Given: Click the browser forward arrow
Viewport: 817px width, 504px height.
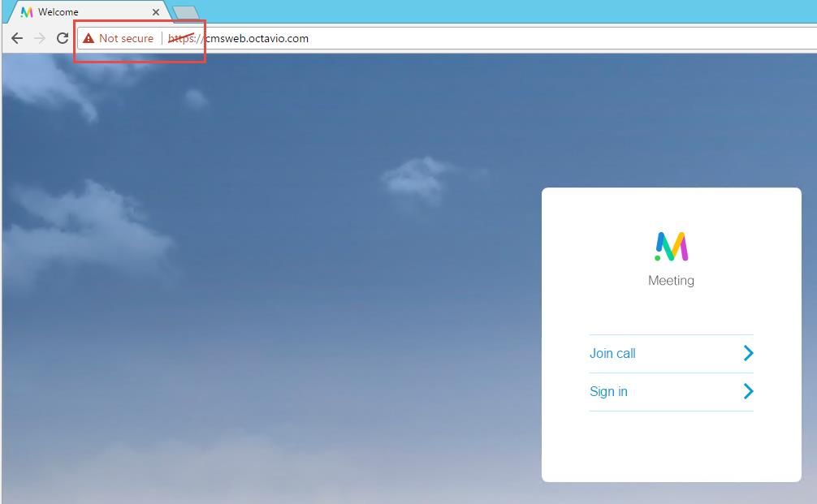Looking at the screenshot, I should tap(40, 38).
